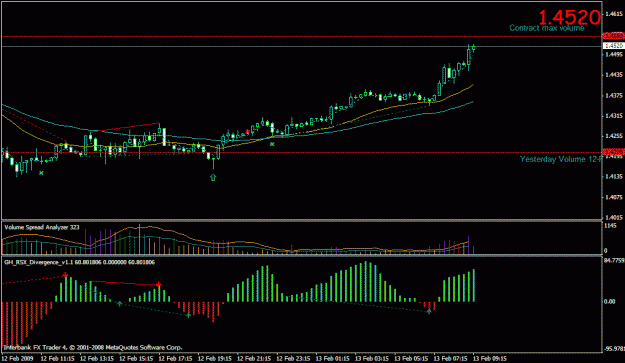Click the '12 Feb 11:15' time axis label

(57, 358)
